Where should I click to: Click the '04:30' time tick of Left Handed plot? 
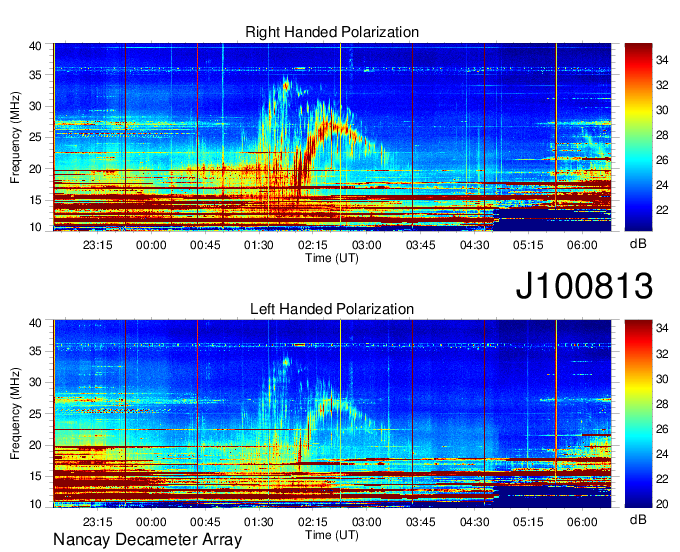pos(474,522)
